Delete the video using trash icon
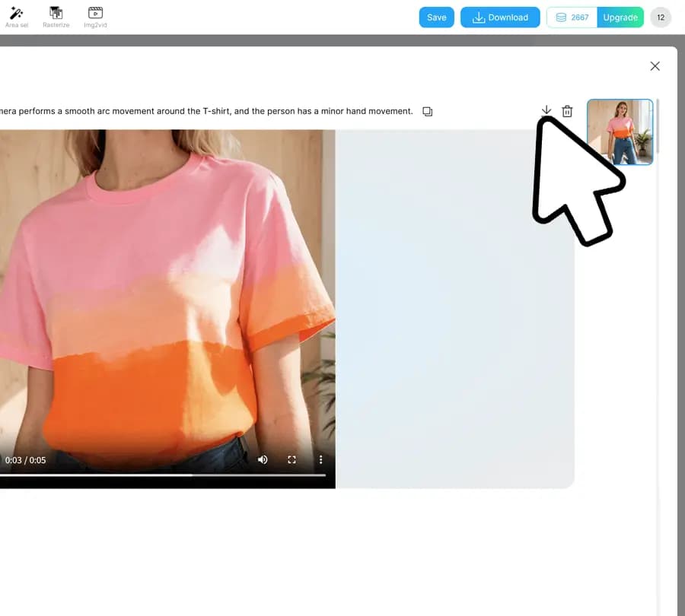 567,112
